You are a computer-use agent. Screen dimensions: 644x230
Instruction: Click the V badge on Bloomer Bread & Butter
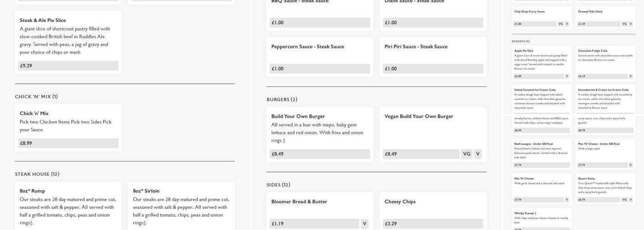[364, 224]
